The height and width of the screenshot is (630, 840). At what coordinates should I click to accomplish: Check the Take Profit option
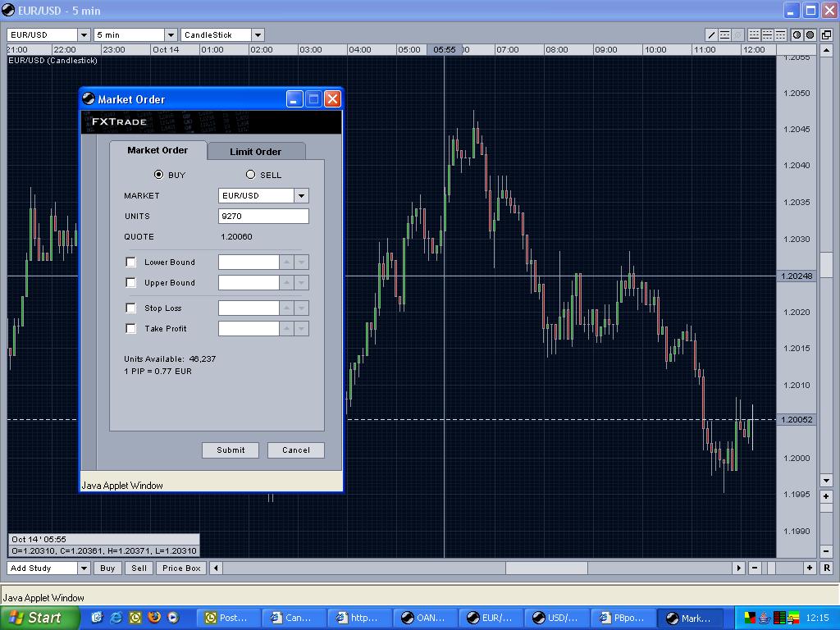click(130, 328)
